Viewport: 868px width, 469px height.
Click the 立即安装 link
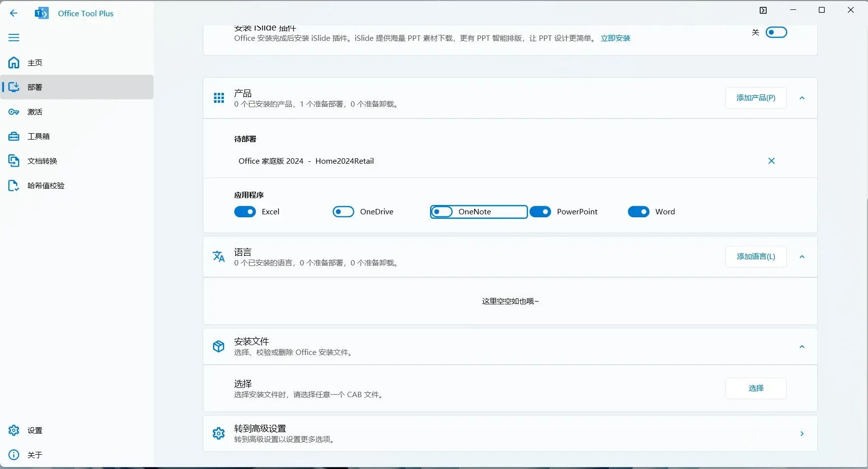[x=616, y=38]
